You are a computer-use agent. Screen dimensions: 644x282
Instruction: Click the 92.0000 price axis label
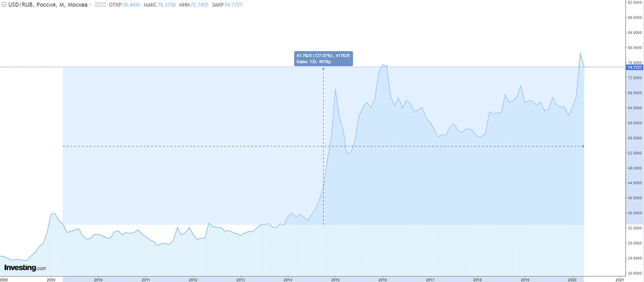pos(635,2)
